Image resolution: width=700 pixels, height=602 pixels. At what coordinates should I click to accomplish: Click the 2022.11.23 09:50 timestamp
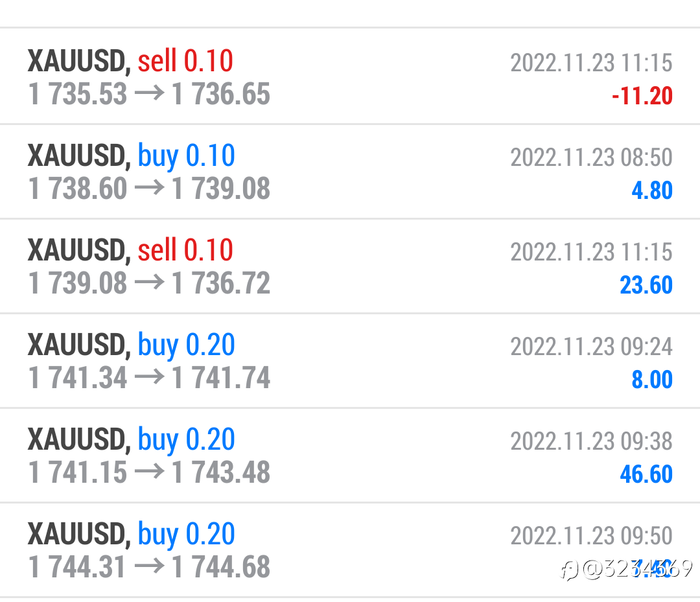(x=592, y=535)
